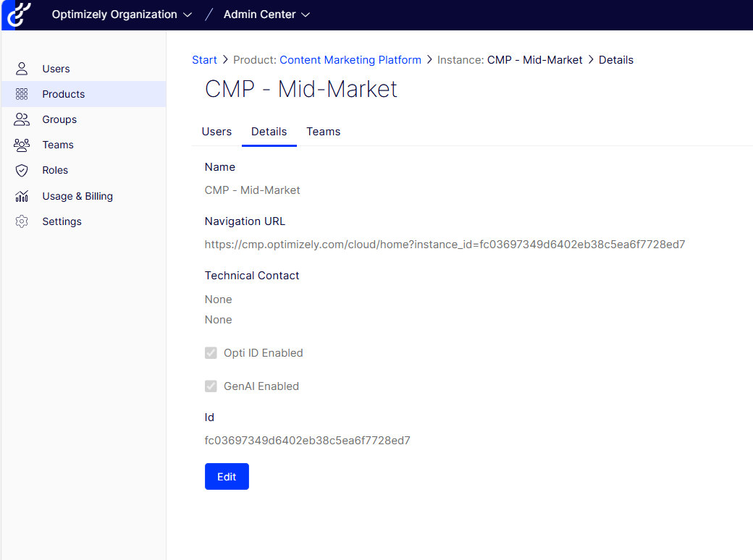Screen dimensions: 753x560
Task: Select the Details tab
Action: (269, 132)
